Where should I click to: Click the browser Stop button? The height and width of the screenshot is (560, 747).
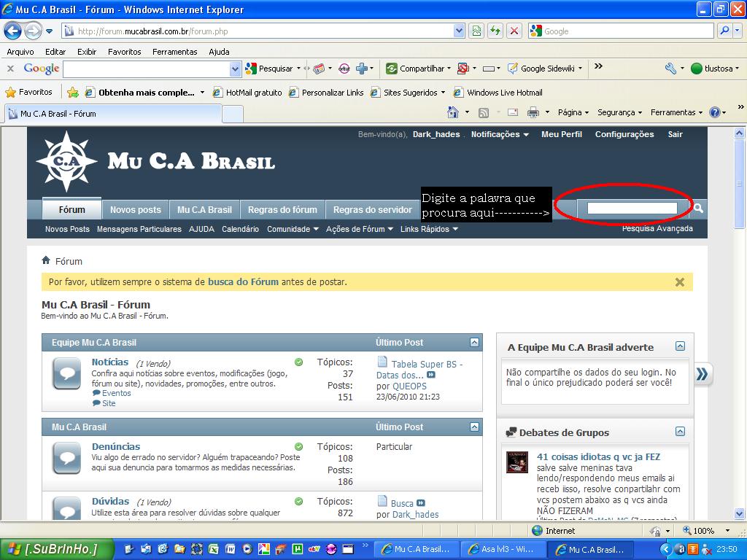coord(514,31)
